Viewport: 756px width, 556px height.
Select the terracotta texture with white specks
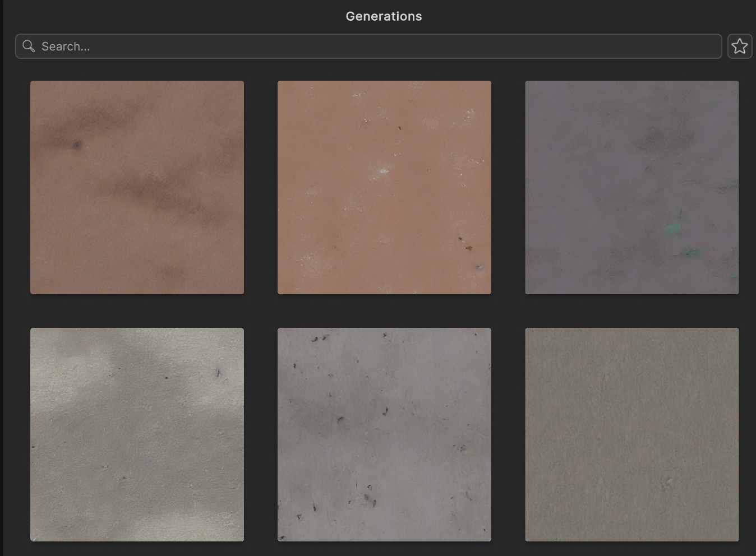click(384, 187)
